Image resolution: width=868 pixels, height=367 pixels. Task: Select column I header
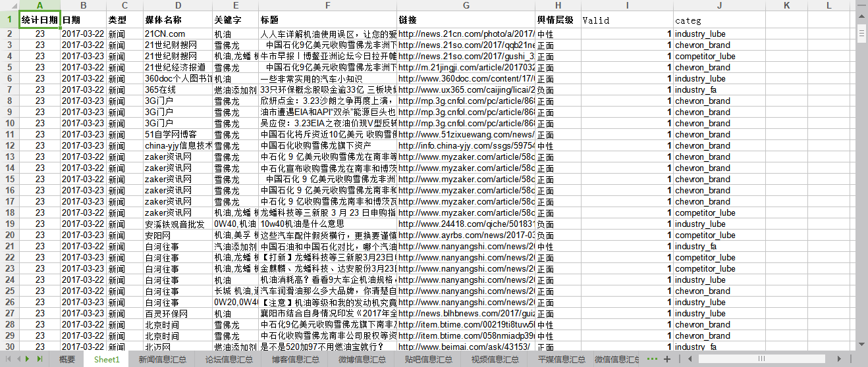pyautogui.click(x=627, y=5)
